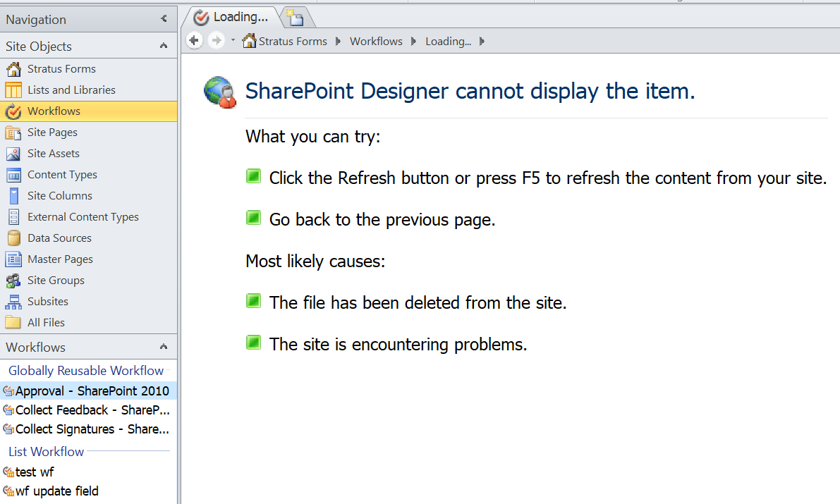Collapse the Site Objects section
The height and width of the screenshot is (504, 840).
[x=164, y=46]
